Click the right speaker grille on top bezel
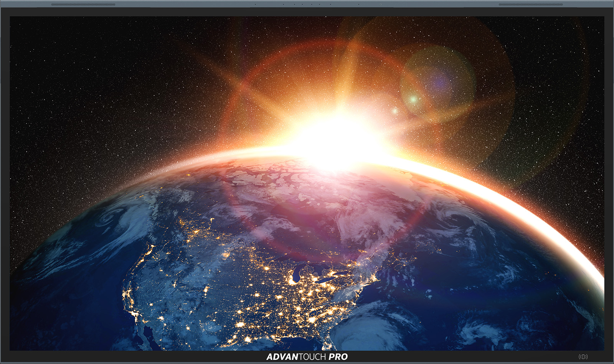 [x=530, y=5]
